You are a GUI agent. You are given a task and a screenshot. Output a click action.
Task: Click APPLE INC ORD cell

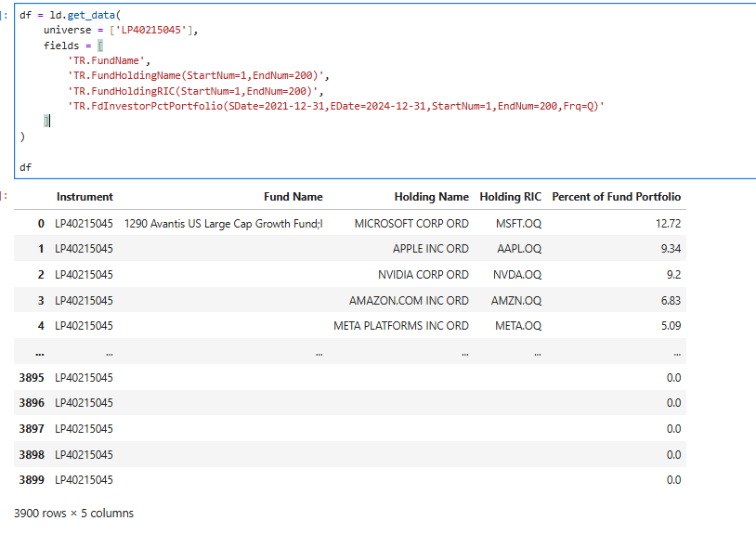pos(431,249)
